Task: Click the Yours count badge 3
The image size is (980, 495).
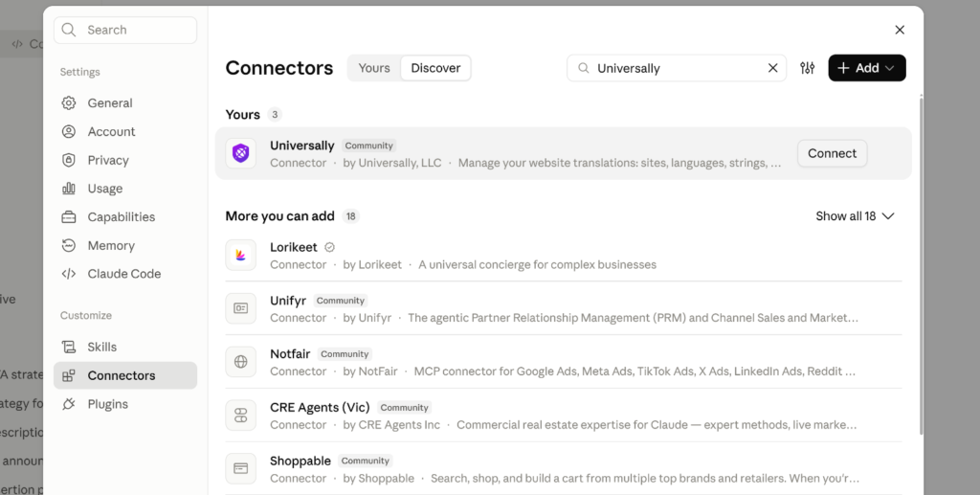Action: point(275,114)
